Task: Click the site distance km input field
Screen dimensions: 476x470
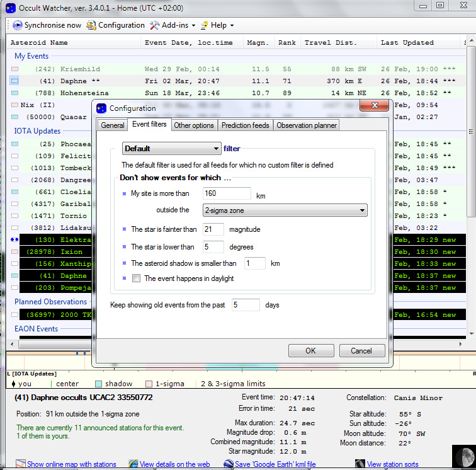Action: click(227, 193)
